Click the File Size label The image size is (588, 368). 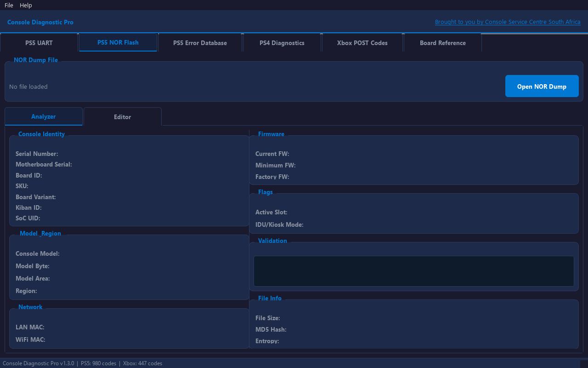pos(268,318)
